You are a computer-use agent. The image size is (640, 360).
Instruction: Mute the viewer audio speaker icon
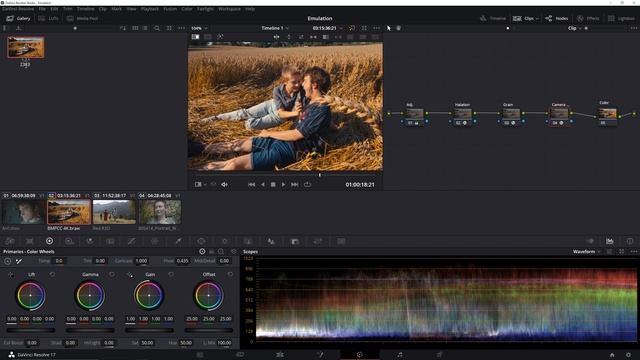pyautogui.click(x=224, y=184)
